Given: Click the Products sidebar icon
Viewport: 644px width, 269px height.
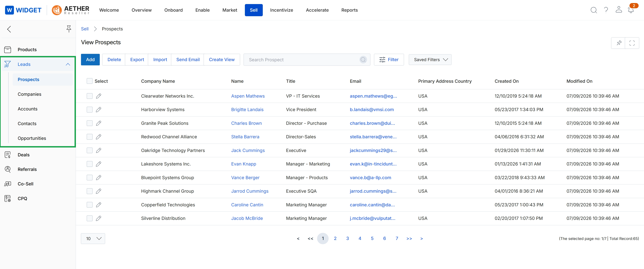Looking at the screenshot, I should (8, 49).
